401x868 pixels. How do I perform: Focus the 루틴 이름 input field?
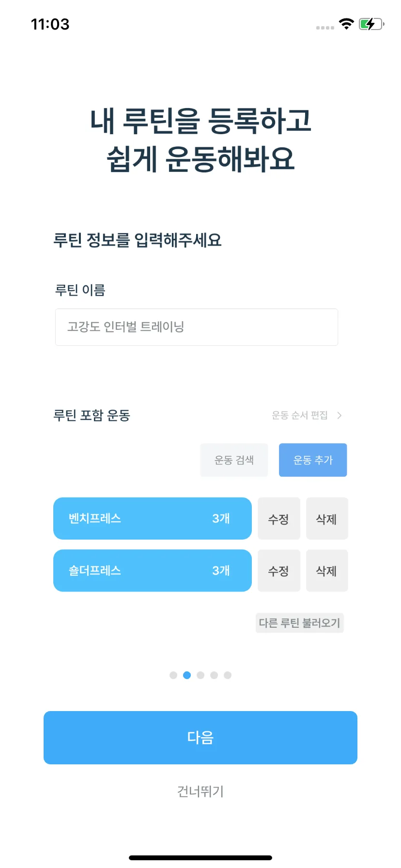[x=197, y=327]
